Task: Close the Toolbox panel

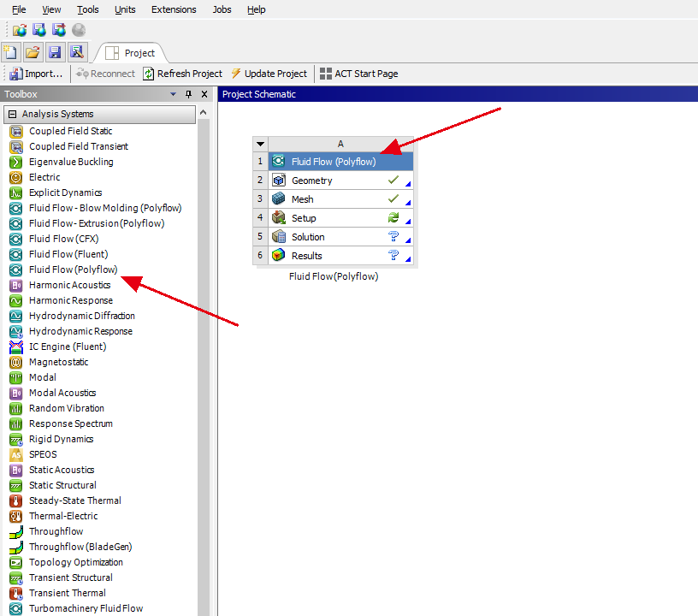Action: pyautogui.click(x=204, y=94)
